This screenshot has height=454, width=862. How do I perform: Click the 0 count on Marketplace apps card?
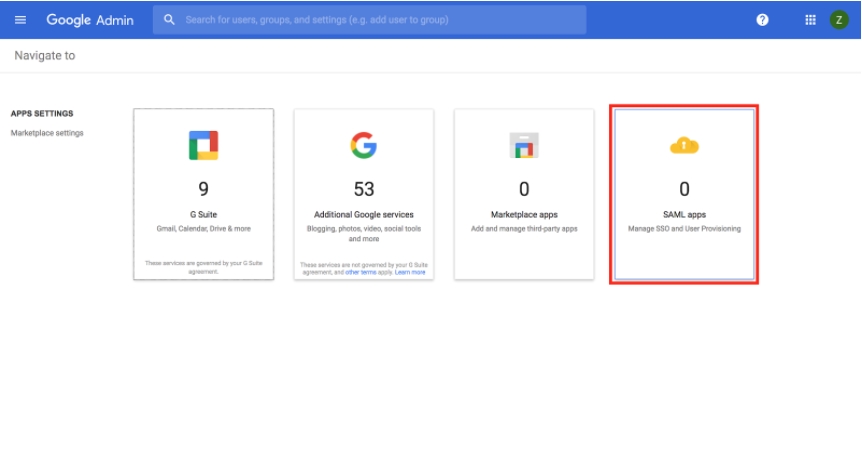point(524,189)
